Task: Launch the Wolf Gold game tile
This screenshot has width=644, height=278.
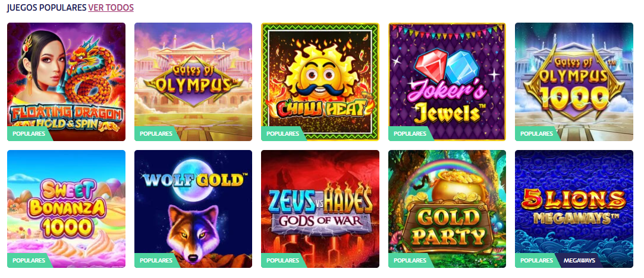Action: (x=193, y=209)
